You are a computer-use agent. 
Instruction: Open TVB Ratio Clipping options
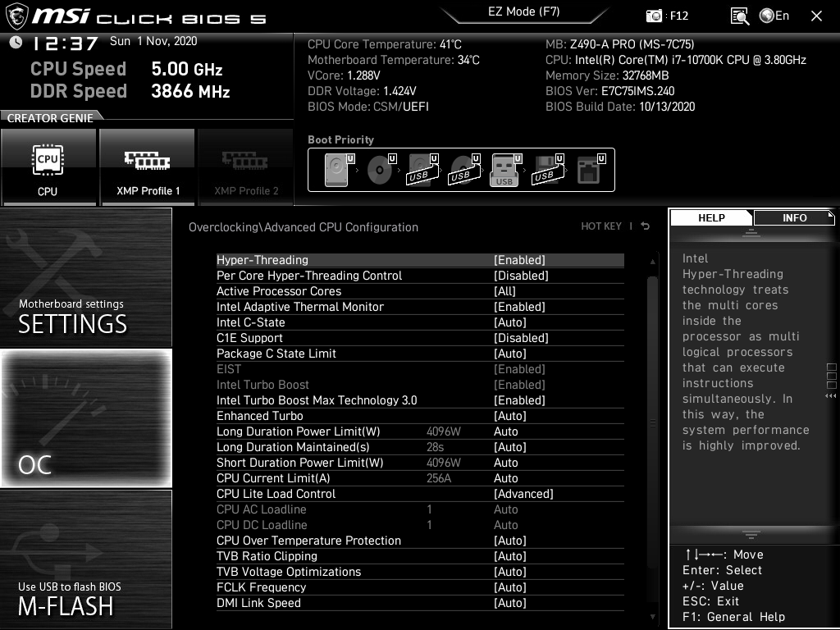tap(420, 556)
